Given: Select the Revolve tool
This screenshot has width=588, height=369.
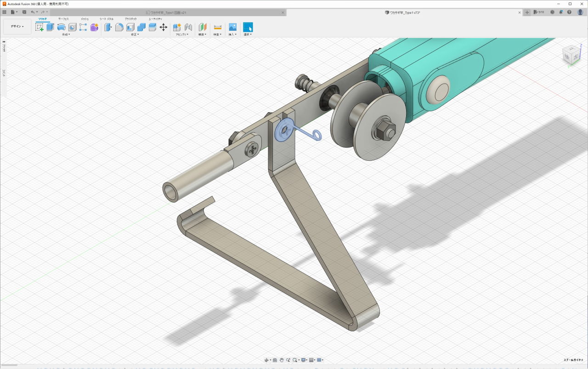Looking at the screenshot, I should click(61, 27).
